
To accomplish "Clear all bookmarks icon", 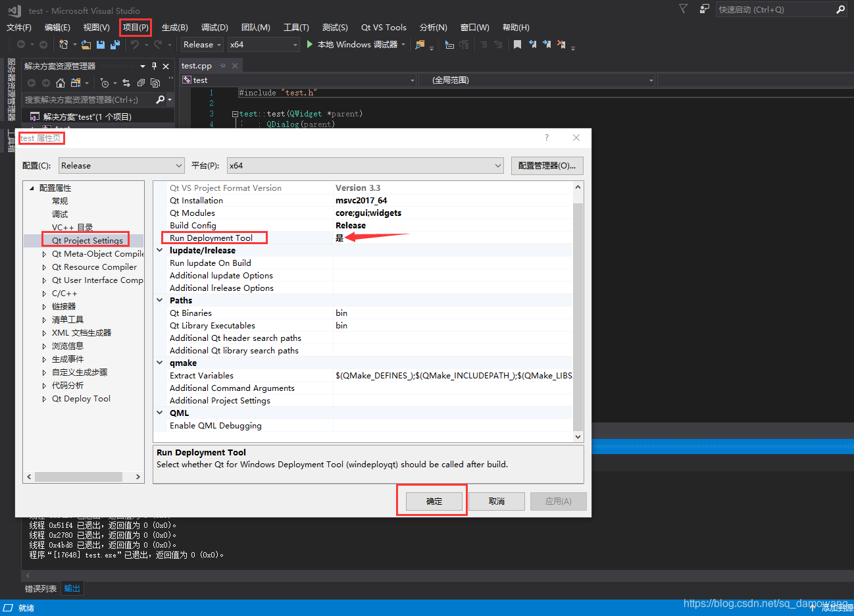I will coord(561,44).
